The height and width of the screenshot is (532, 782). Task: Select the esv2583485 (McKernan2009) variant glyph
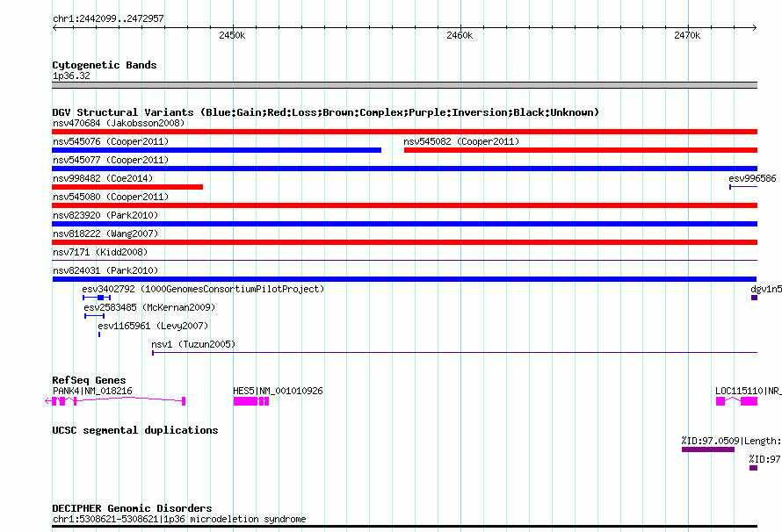(x=94, y=316)
